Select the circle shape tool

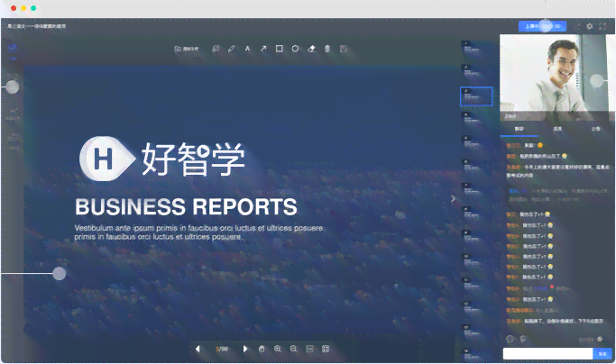point(295,49)
